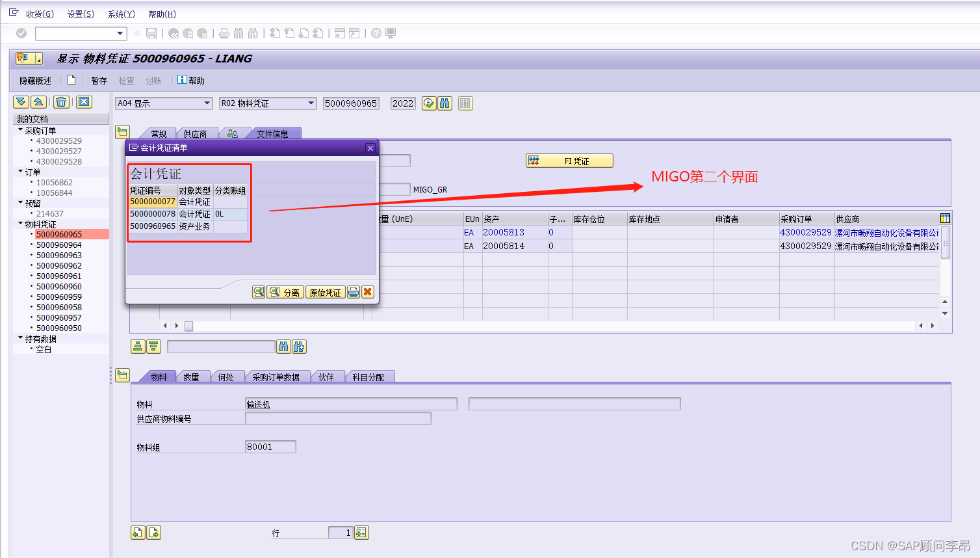The height and width of the screenshot is (558, 980).
Task: Open the flag icon dropdown arrow in title bar
Action: (38, 59)
